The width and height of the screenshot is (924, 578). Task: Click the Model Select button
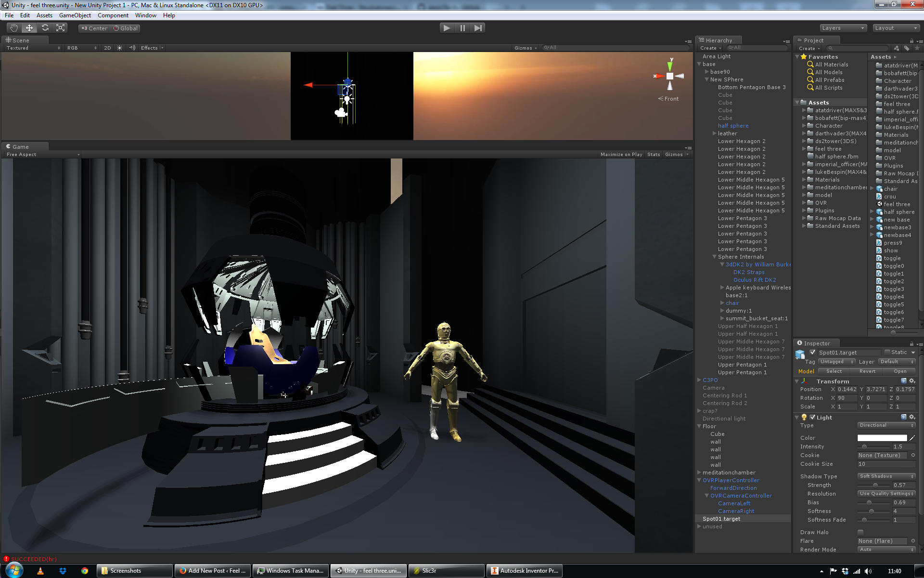pyautogui.click(x=834, y=371)
